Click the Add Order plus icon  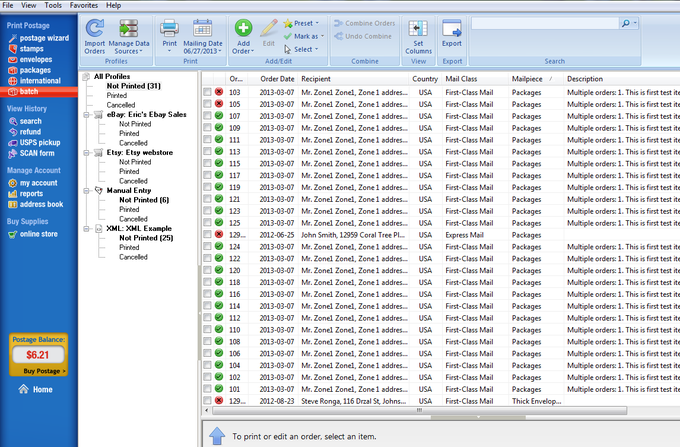(243, 27)
